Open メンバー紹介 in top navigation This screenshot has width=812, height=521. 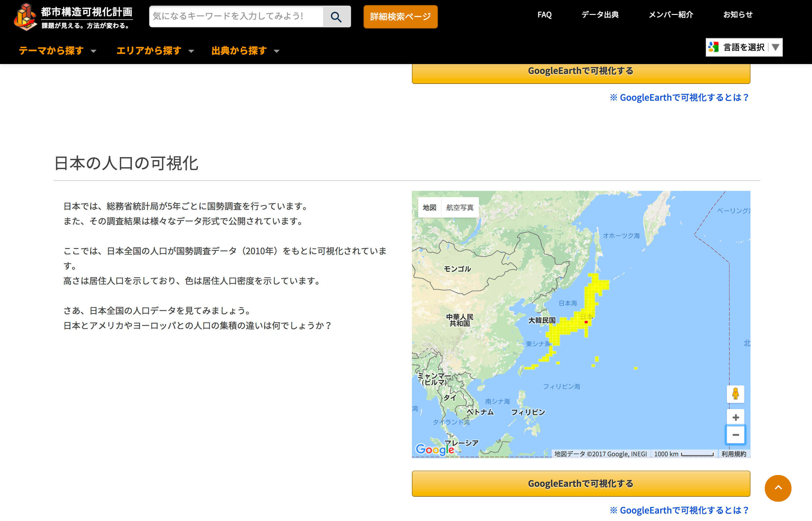pyautogui.click(x=671, y=15)
